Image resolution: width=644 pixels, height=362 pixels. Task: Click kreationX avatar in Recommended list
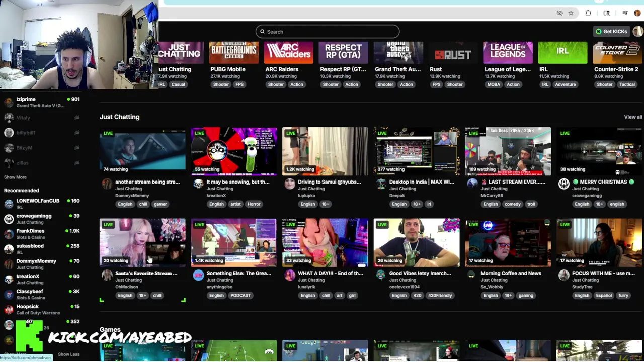click(x=9, y=279)
